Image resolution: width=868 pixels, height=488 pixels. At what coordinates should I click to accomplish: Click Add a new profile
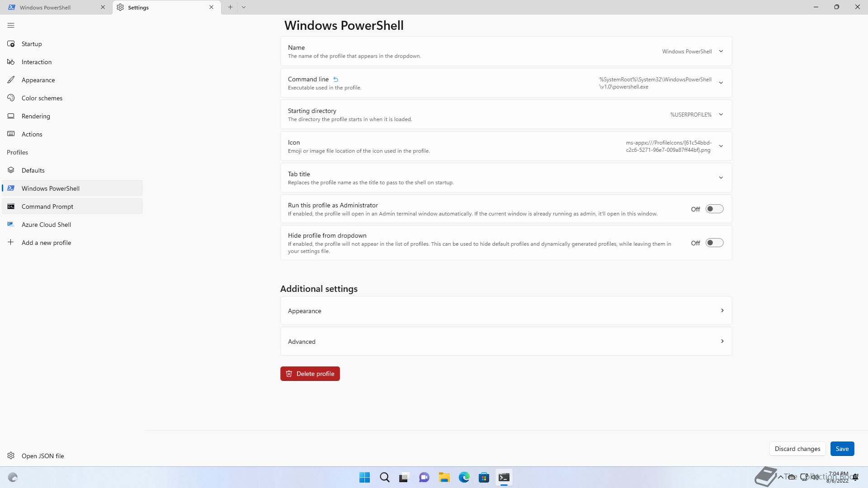click(72, 243)
